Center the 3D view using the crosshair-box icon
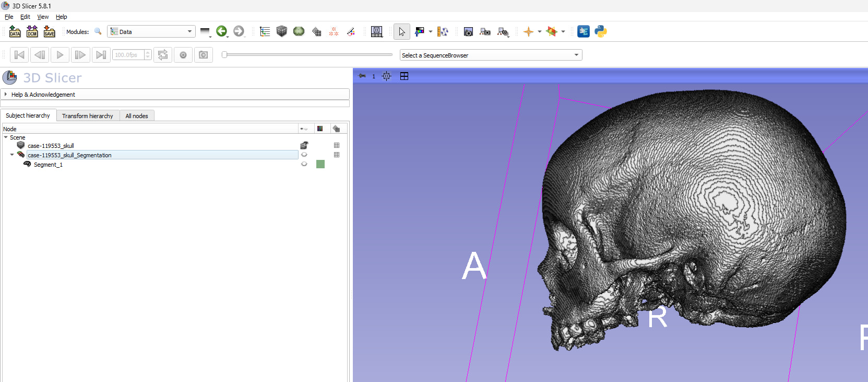Image resolution: width=868 pixels, height=382 pixels. 386,76
